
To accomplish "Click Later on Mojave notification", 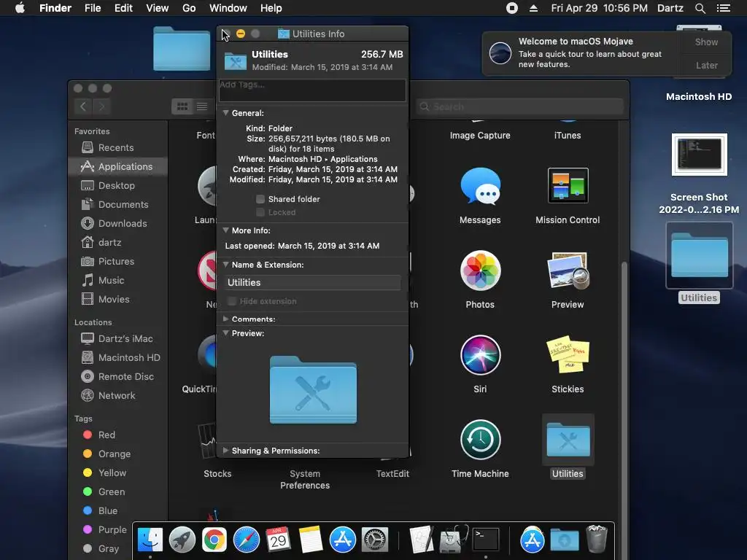I will tap(706, 65).
